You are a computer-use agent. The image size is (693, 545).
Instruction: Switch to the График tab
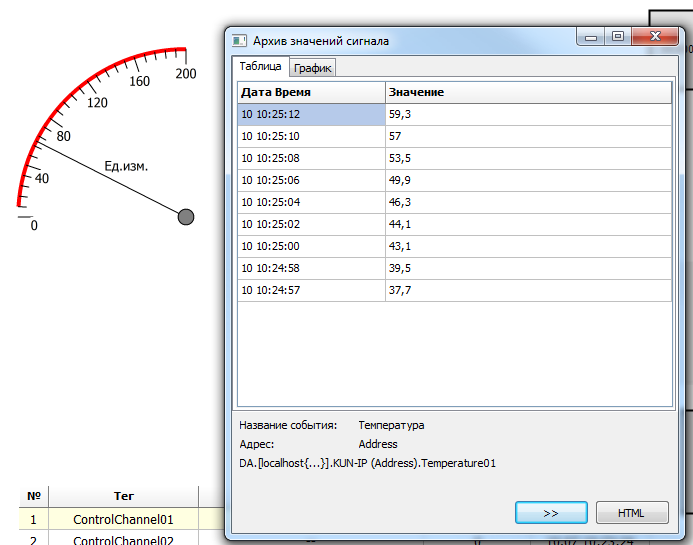[x=313, y=68]
